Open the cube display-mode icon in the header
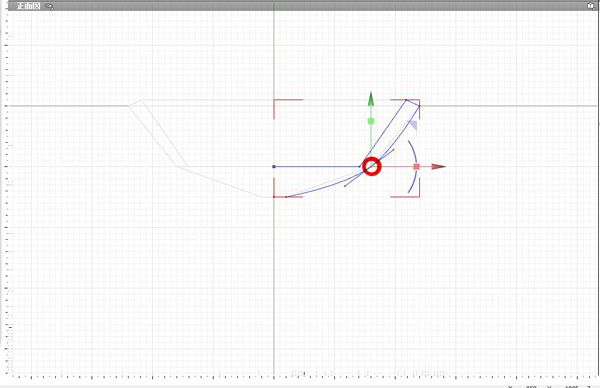 [x=591, y=6]
